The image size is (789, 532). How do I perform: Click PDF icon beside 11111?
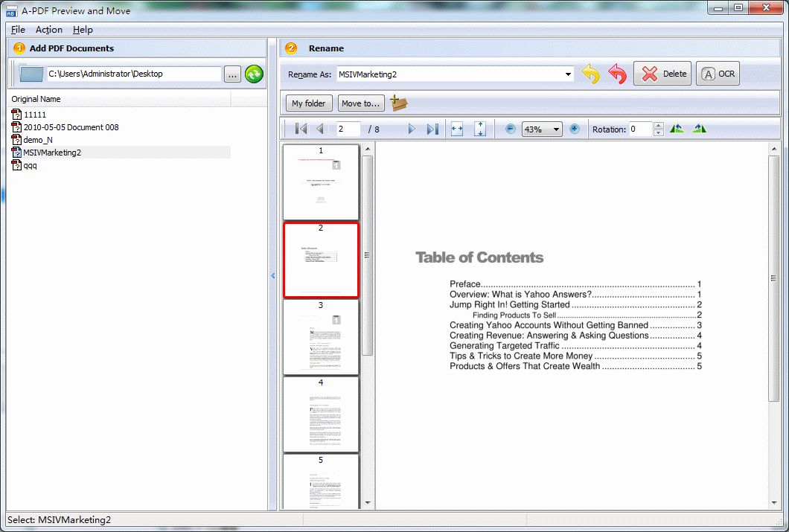(x=16, y=115)
